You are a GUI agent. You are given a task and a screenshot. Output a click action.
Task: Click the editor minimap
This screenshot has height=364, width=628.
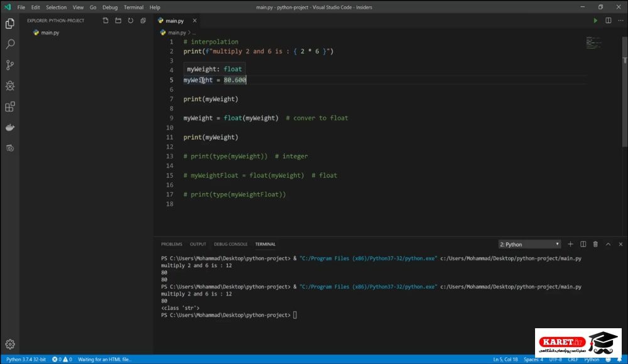593,43
